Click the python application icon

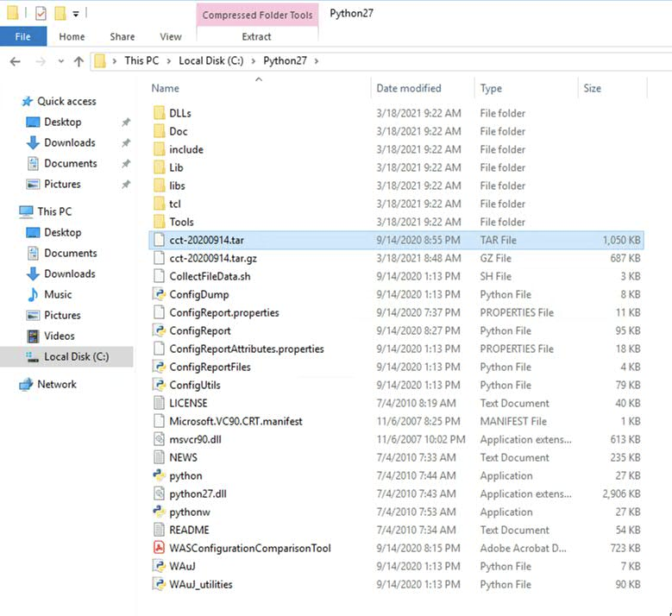[x=159, y=475]
